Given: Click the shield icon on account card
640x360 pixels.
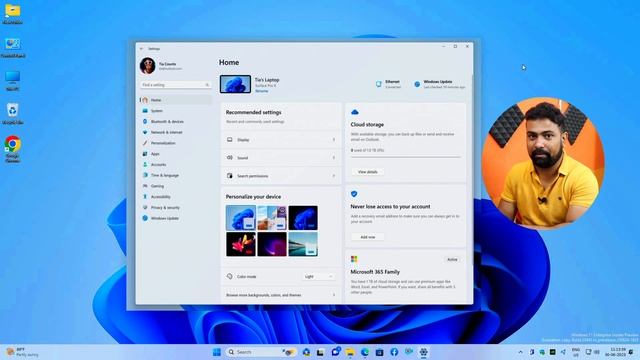Looking at the screenshot, I should pos(354,194).
